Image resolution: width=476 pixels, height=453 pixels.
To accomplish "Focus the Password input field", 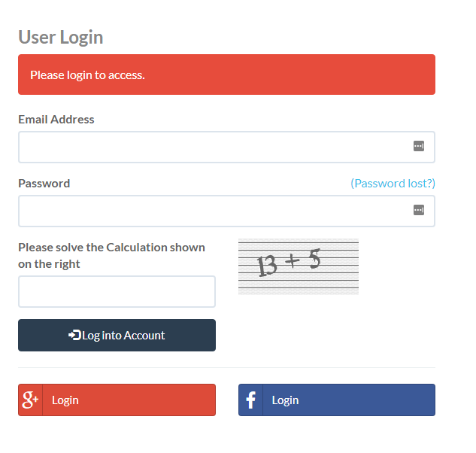I will coord(214,211).
